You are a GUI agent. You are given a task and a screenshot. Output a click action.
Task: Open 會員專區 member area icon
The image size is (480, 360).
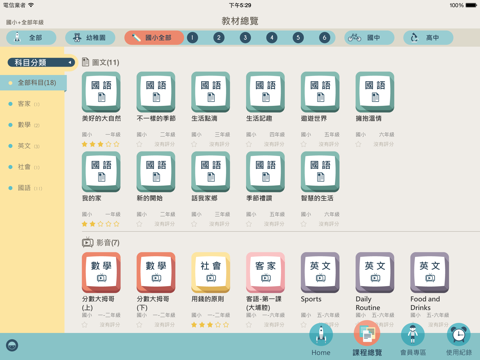413,335
